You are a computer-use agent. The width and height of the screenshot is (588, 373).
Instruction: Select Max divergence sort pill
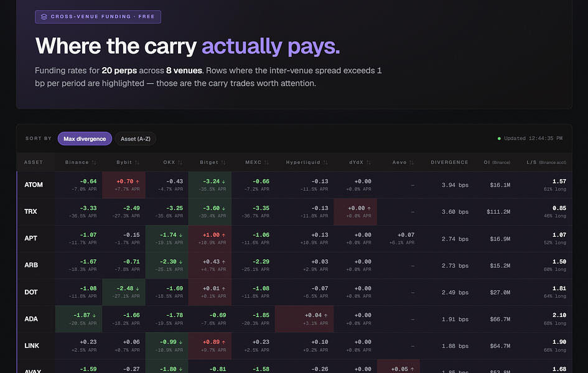tap(85, 139)
